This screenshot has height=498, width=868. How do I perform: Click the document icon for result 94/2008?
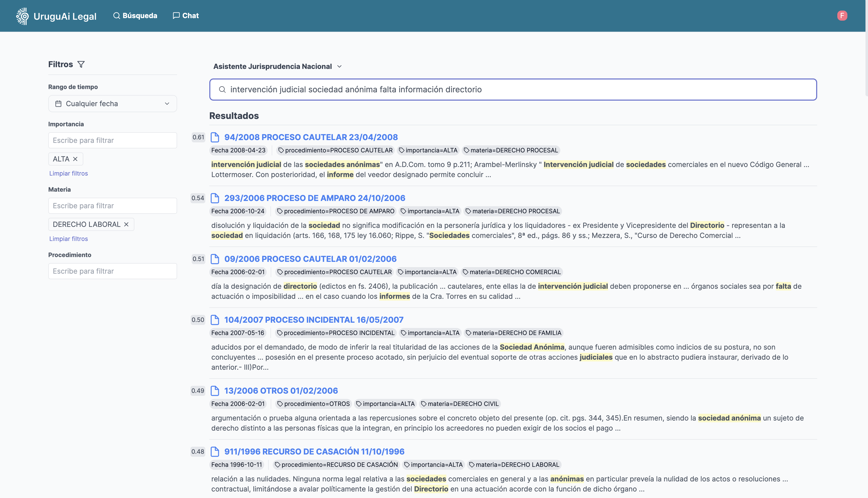click(x=215, y=137)
